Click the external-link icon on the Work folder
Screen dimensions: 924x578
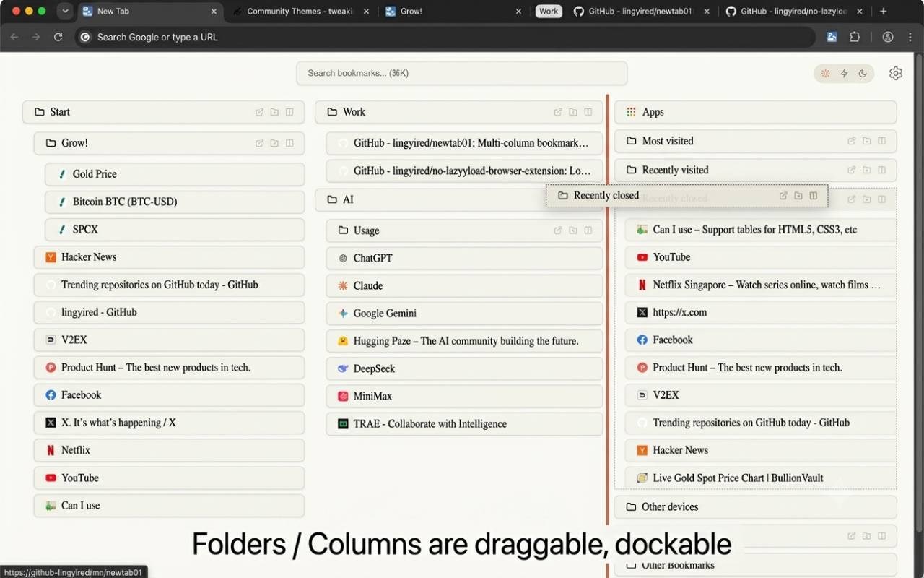tap(558, 112)
